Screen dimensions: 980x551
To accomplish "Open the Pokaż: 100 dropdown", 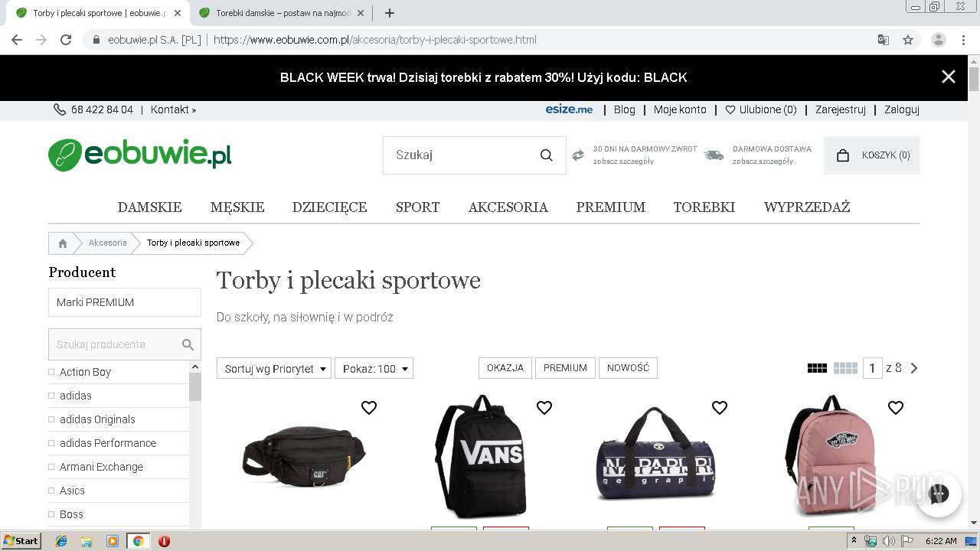I will pyautogui.click(x=374, y=368).
